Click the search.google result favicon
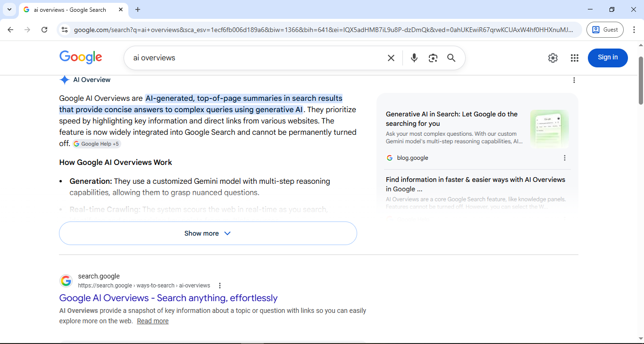Viewport: 644px width, 344px height. 66,281
